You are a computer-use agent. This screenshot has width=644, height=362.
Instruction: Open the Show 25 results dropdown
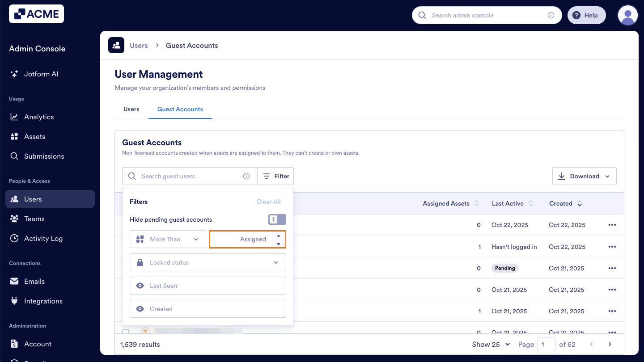pos(491,344)
